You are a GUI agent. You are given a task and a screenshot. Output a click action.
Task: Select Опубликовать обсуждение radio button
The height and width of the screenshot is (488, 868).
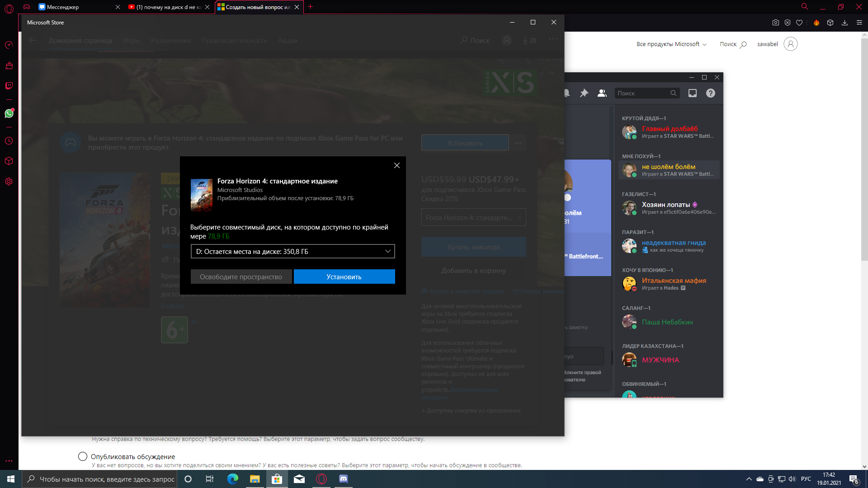(82, 456)
